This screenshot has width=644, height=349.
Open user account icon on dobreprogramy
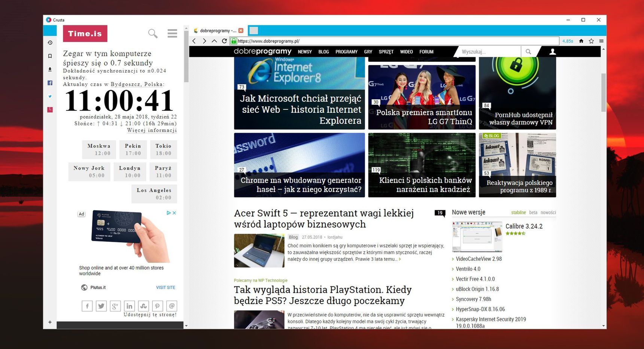(x=552, y=52)
